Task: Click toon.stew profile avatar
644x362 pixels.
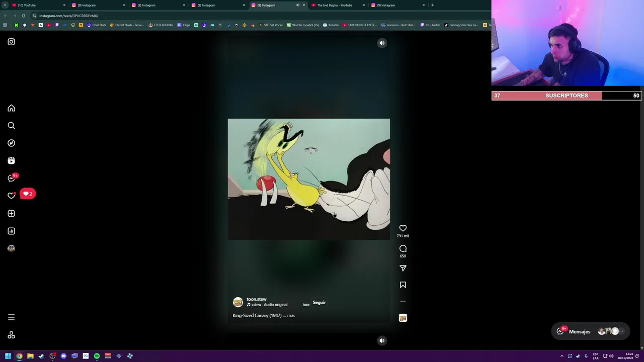Action: click(x=238, y=302)
